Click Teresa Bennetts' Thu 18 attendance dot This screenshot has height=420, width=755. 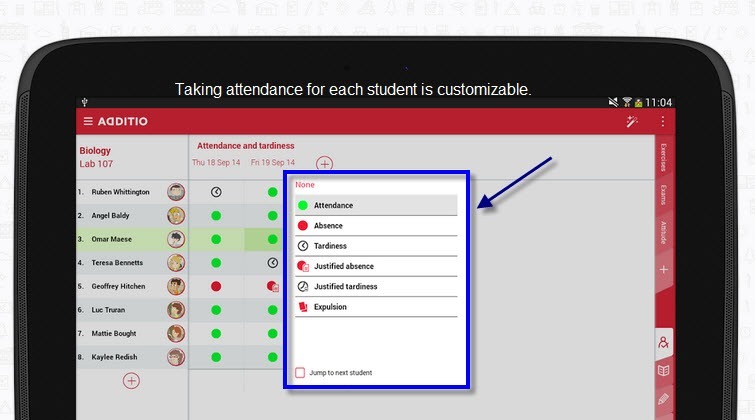[x=216, y=262]
